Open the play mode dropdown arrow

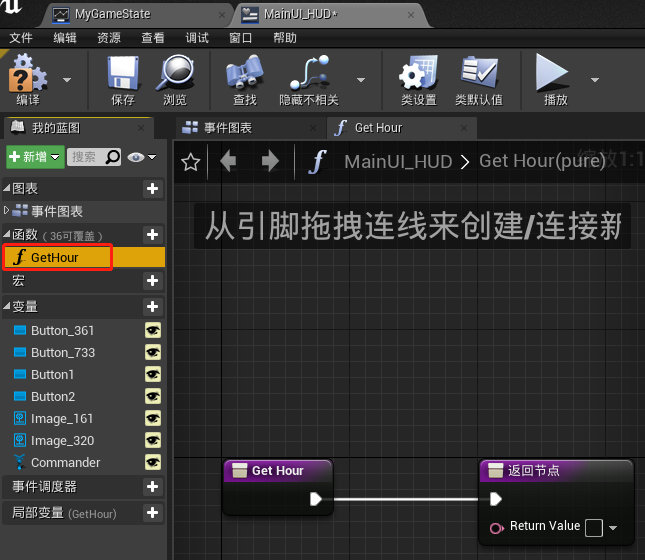(x=594, y=79)
